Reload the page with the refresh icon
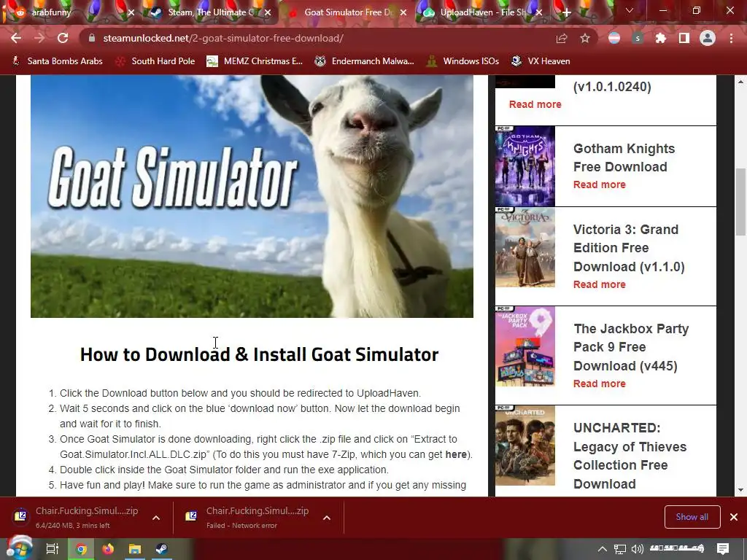Screen dimensions: 747x560 coord(63,39)
